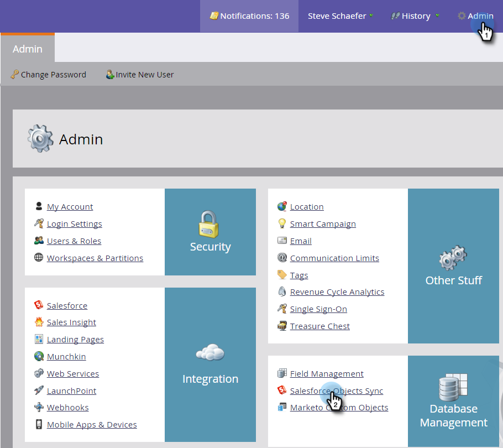Select the Admin tab

click(x=28, y=49)
